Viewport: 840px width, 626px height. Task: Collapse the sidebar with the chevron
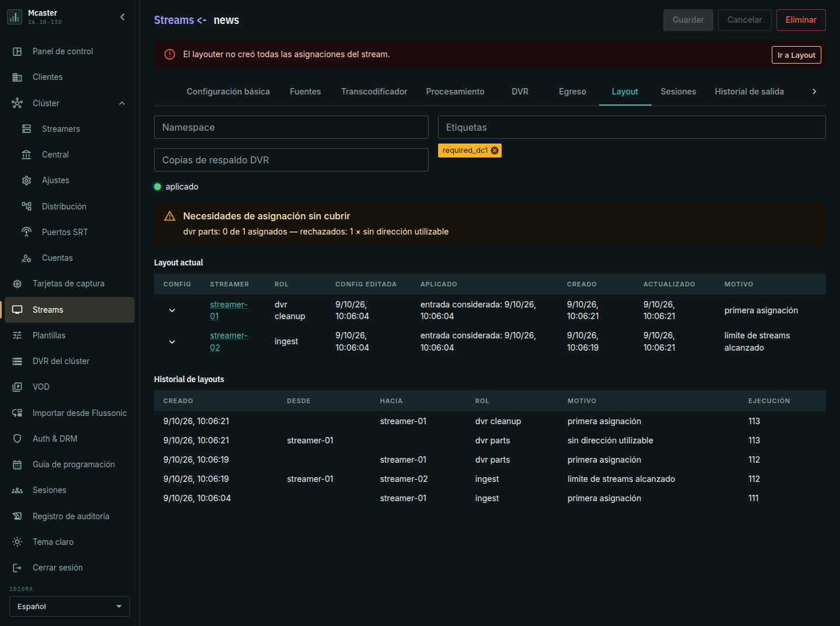click(x=123, y=17)
